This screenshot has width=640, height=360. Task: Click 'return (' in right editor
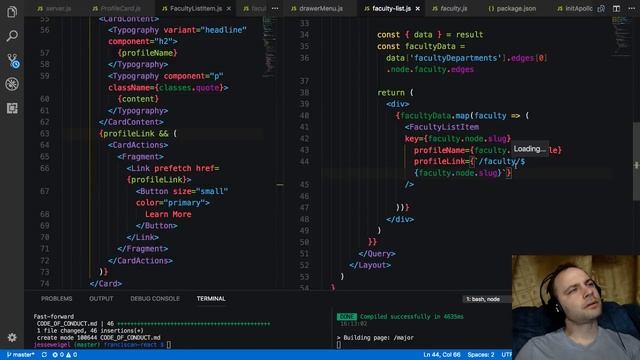click(395, 93)
